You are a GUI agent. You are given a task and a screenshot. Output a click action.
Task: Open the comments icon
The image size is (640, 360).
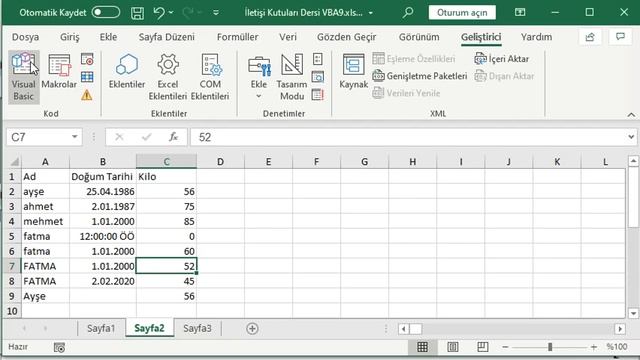coord(620,37)
